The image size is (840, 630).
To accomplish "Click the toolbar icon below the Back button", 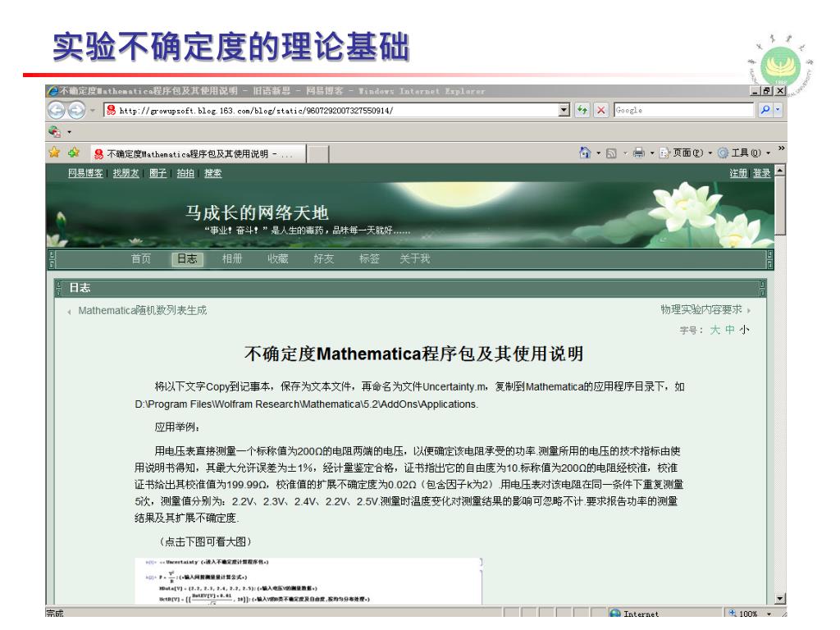I will 55,131.
